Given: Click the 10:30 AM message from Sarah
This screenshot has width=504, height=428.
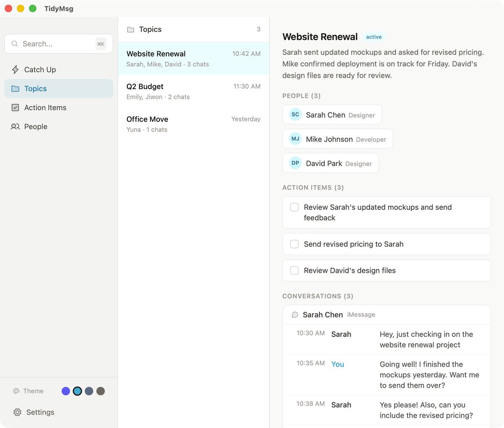Looking at the screenshot, I should pos(387,339).
